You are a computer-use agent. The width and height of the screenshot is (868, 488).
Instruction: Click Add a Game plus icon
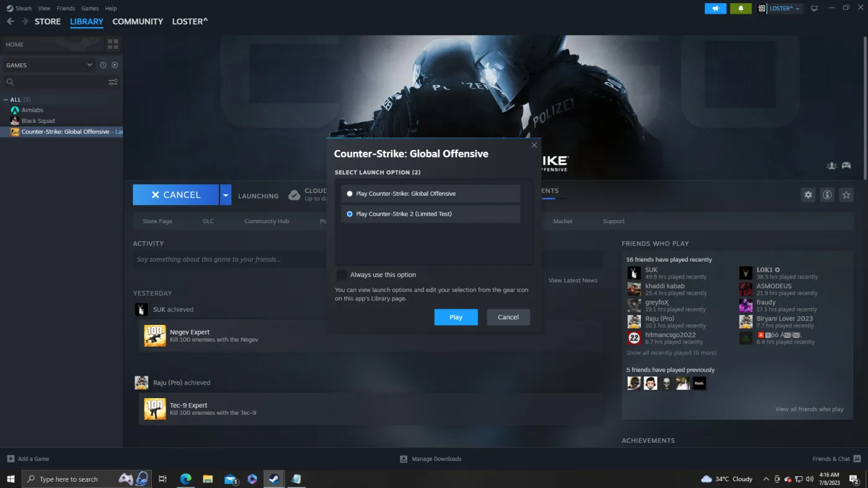tap(11, 459)
